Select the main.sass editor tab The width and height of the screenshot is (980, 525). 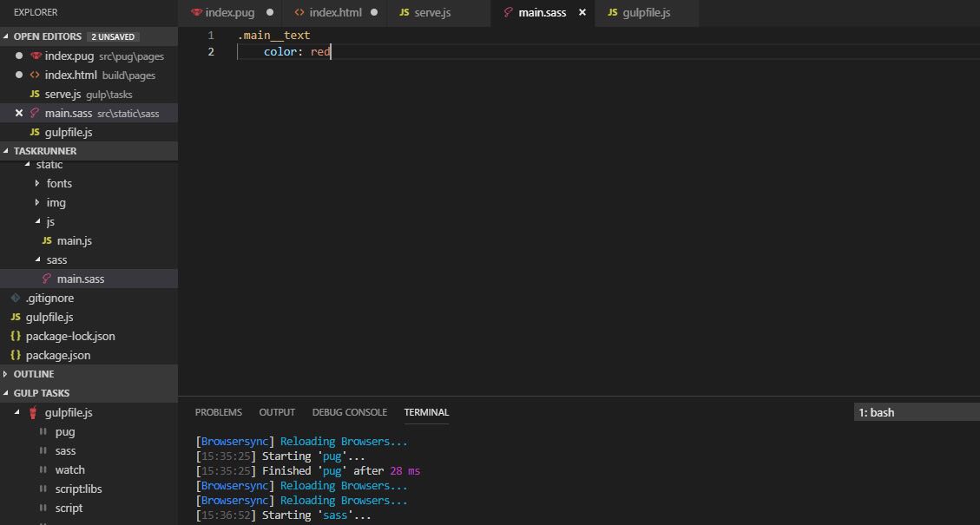click(x=543, y=12)
